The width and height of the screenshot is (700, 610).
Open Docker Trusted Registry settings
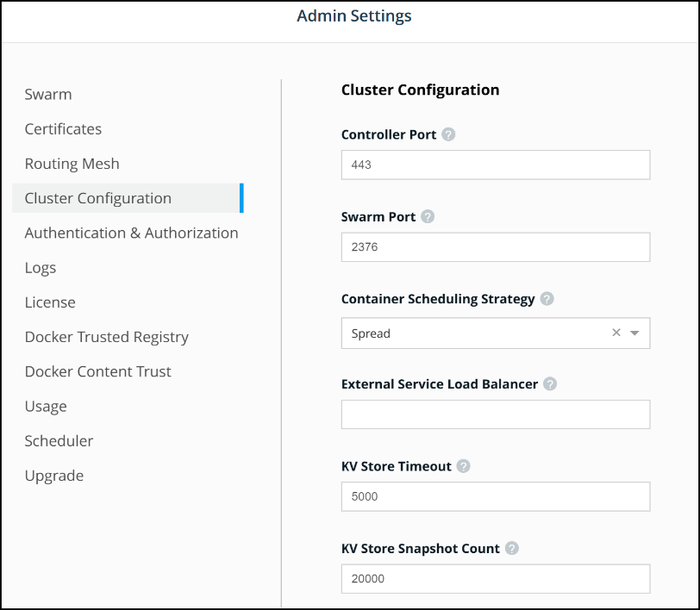[106, 337]
